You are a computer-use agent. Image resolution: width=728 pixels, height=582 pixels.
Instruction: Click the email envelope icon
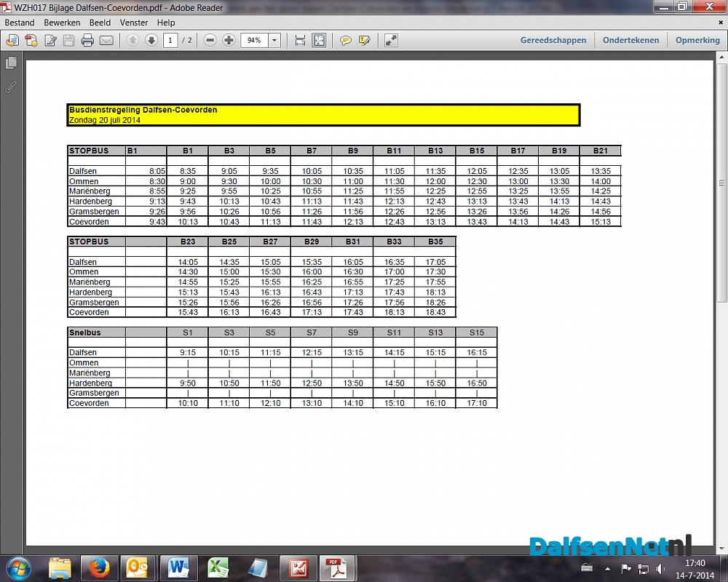click(x=106, y=41)
